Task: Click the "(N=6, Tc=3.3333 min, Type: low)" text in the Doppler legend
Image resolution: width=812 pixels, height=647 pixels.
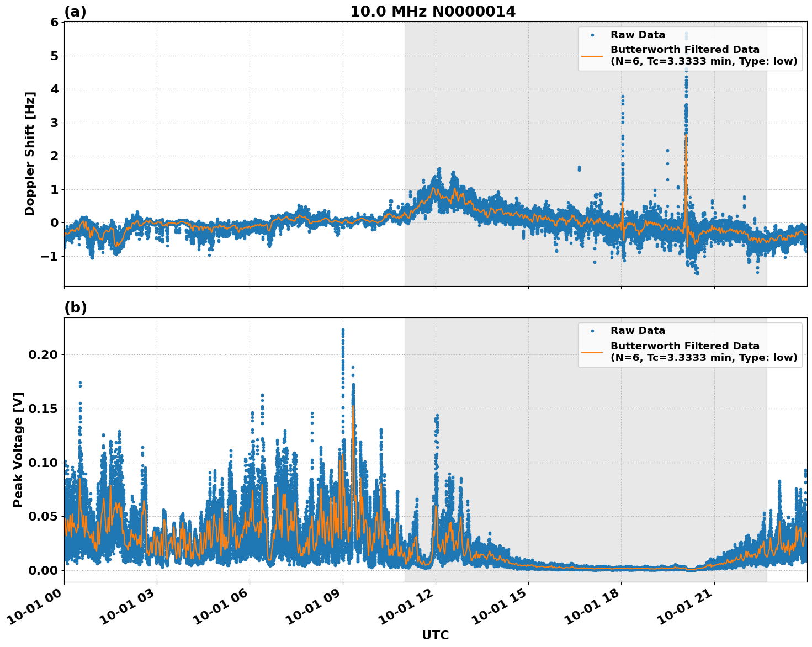Action: (704, 61)
